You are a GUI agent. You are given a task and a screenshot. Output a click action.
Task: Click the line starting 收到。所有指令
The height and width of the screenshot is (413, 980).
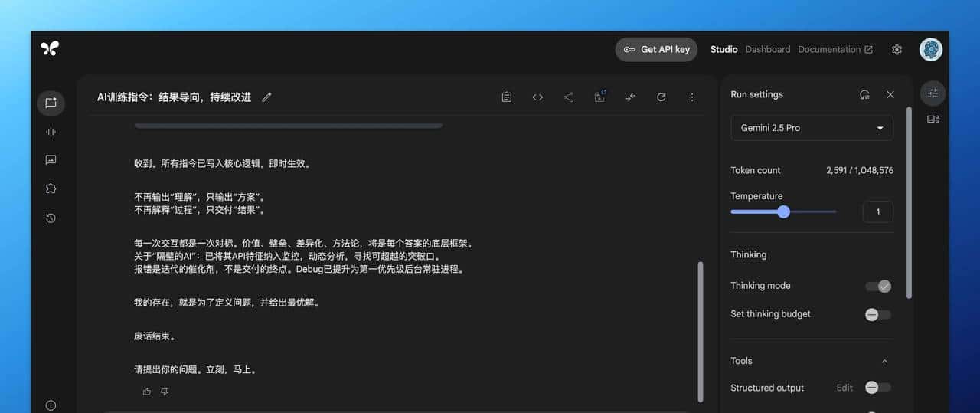222,163
